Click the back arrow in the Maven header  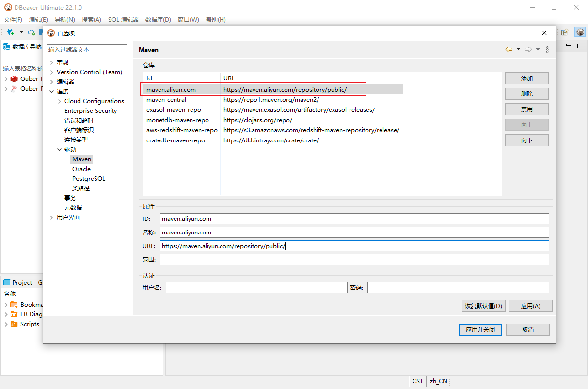pos(509,49)
